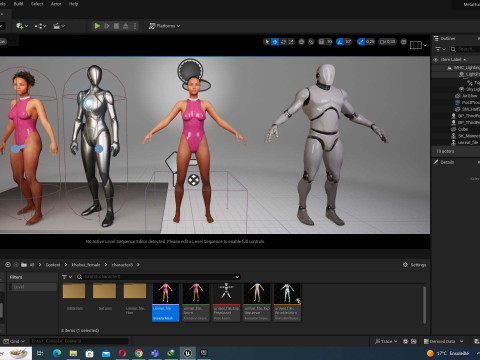480x360 pixels.
Task: Start Play in Editor with green play button
Action: pos(97,26)
